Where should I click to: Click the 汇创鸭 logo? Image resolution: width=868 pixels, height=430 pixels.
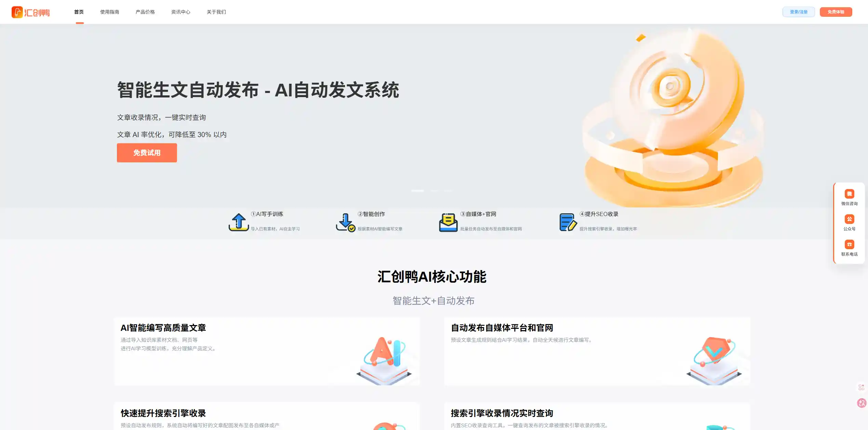point(31,12)
